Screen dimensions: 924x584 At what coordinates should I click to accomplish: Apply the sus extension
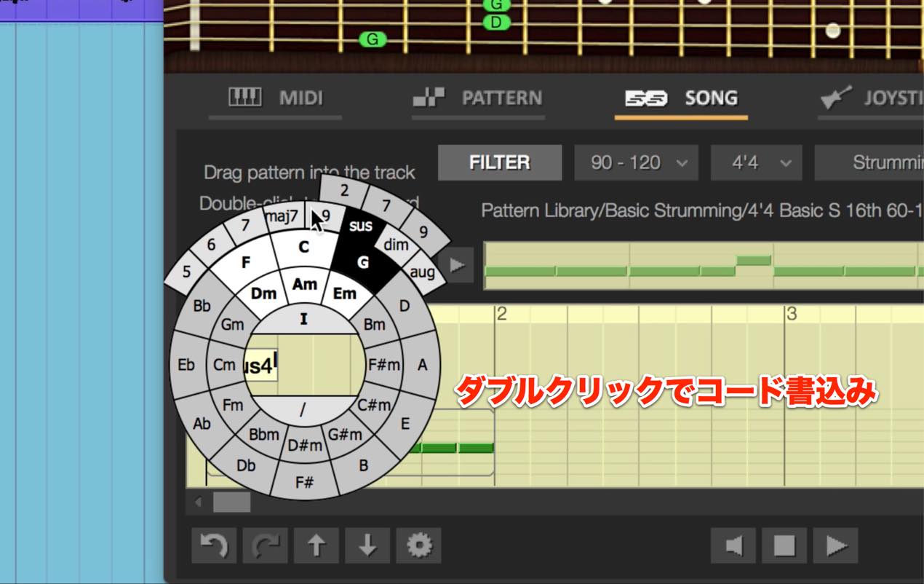361,226
